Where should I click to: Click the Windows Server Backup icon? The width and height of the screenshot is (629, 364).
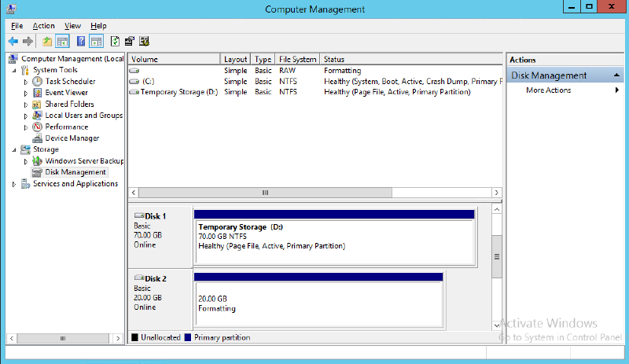pyautogui.click(x=37, y=161)
